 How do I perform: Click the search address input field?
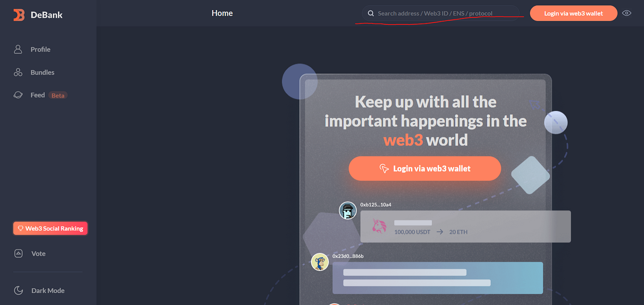coord(441,13)
